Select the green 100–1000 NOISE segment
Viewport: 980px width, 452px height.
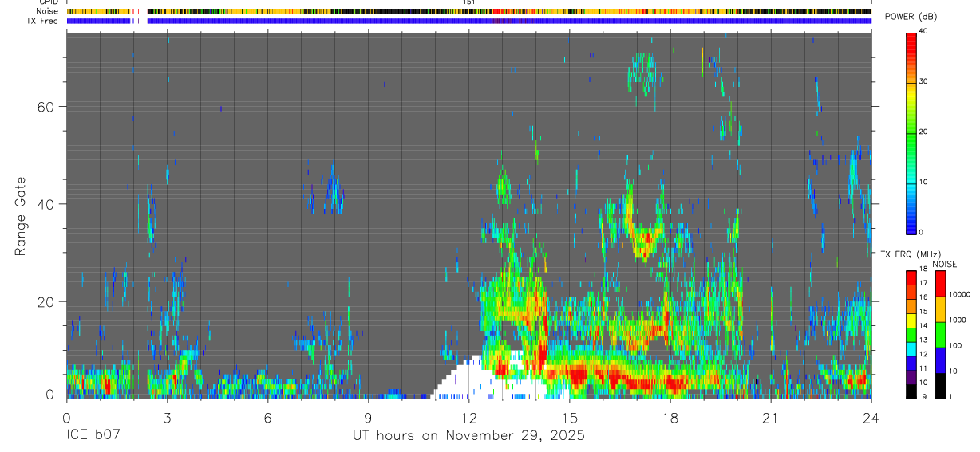coord(940,334)
